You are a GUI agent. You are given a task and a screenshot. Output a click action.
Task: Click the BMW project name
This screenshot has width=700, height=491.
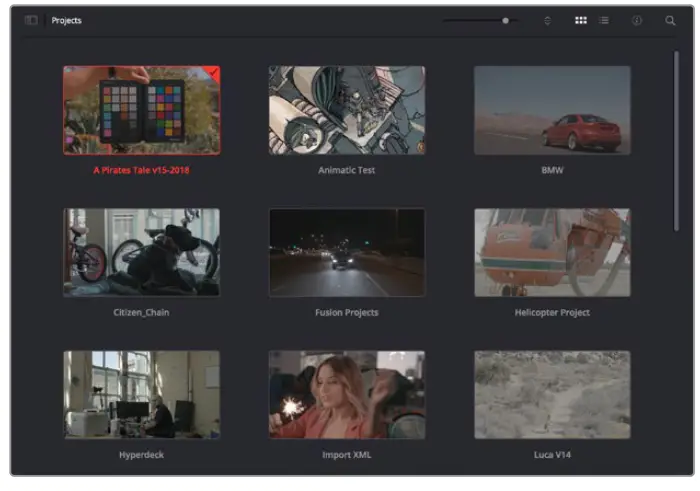coord(552,170)
